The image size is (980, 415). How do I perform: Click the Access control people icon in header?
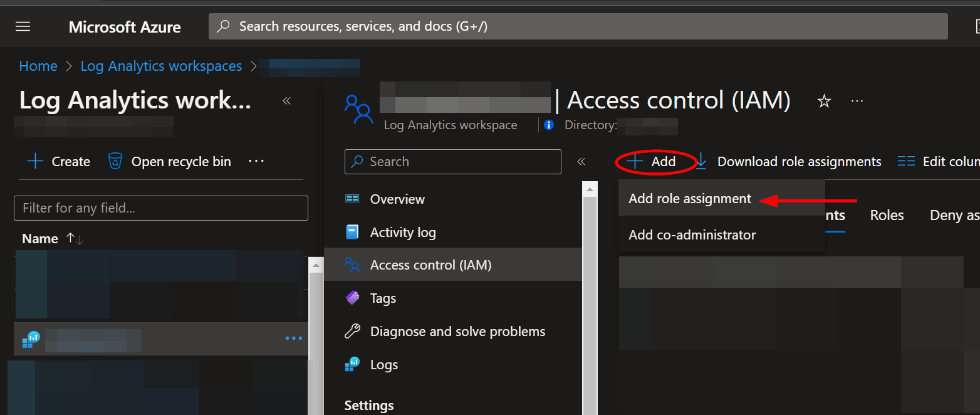(358, 109)
